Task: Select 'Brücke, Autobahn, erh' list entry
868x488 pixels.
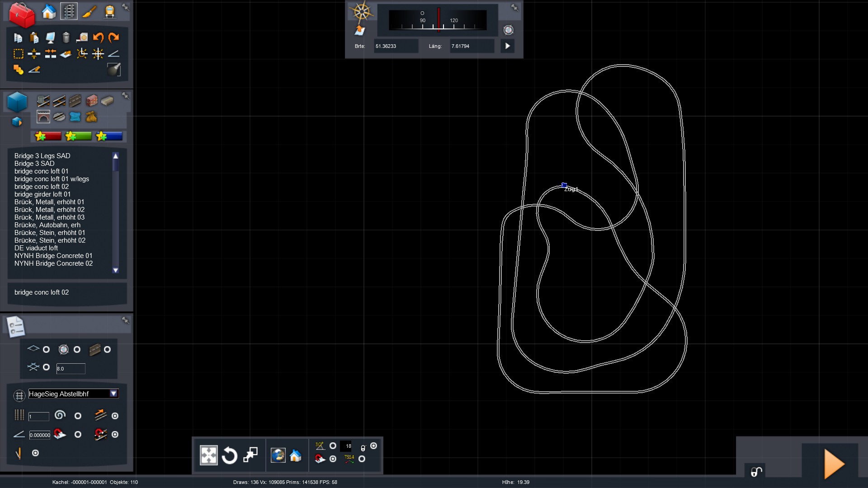Action: [47, 225]
